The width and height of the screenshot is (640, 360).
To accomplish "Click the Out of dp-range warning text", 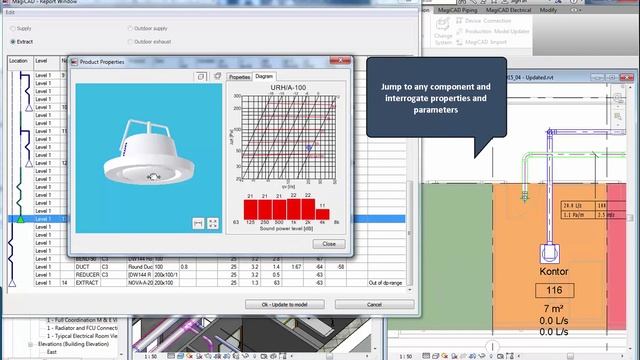I will [x=385, y=282].
